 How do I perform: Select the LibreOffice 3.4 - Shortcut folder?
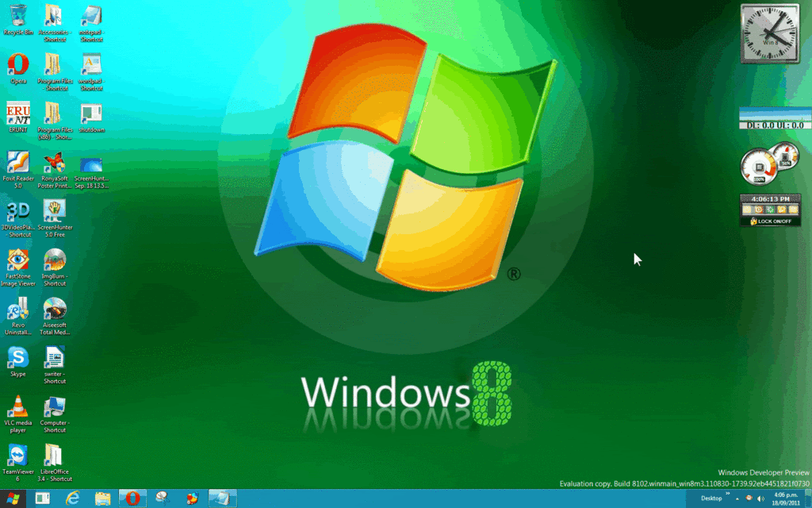[55, 463]
